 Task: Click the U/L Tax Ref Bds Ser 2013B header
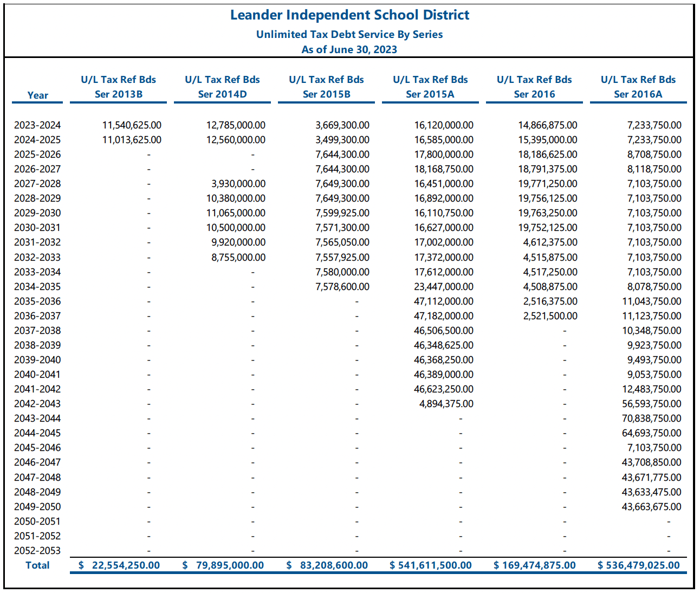click(x=119, y=87)
